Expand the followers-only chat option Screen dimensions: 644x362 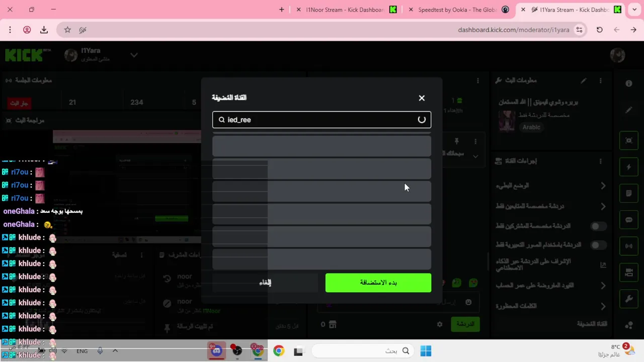[x=603, y=206]
